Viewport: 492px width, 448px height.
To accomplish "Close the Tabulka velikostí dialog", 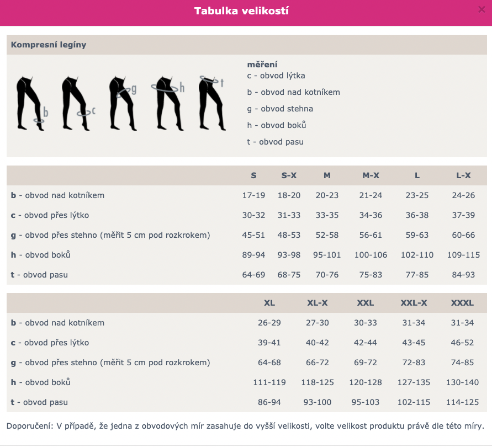I will (x=482, y=9).
